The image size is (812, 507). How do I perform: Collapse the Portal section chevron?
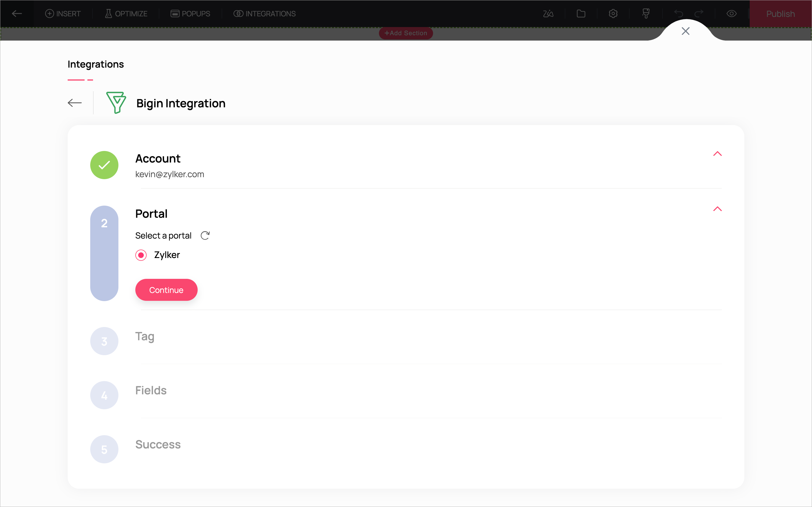tap(717, 209)
